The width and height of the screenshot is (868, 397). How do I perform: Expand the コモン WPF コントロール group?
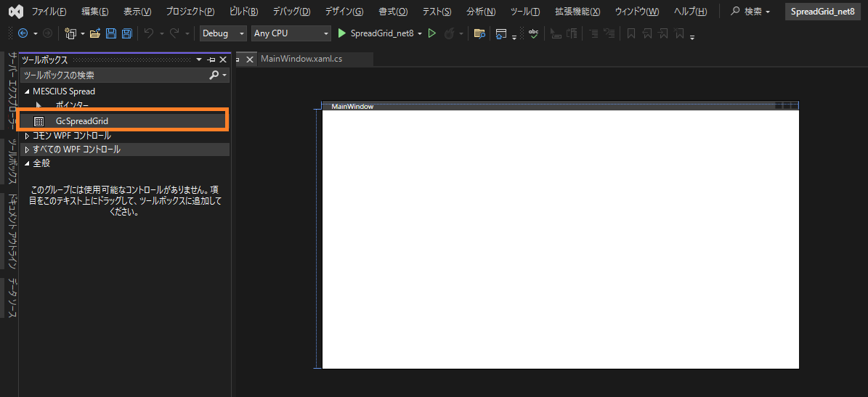(27, 136)
